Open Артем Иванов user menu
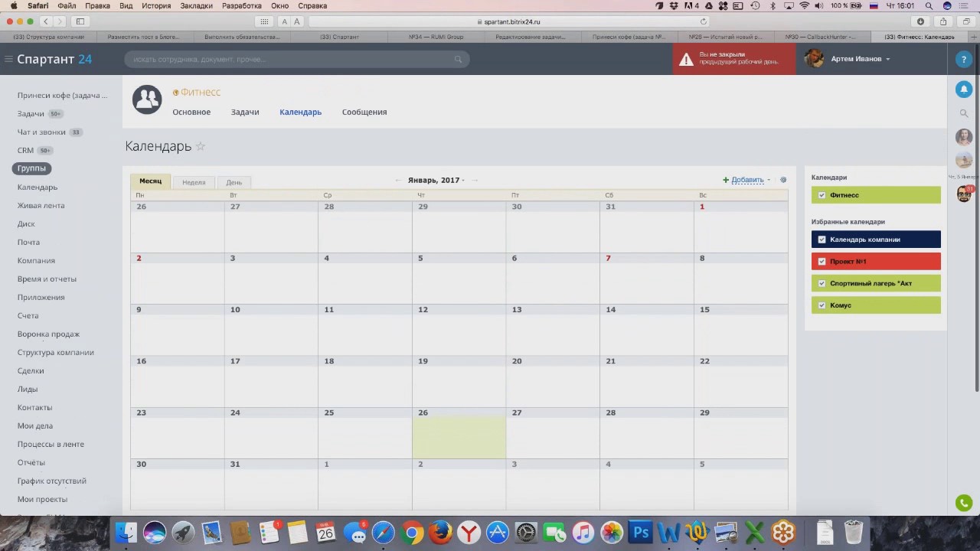Screen dimensions: 980x551 pyautogui.click(x=860, y=59)
